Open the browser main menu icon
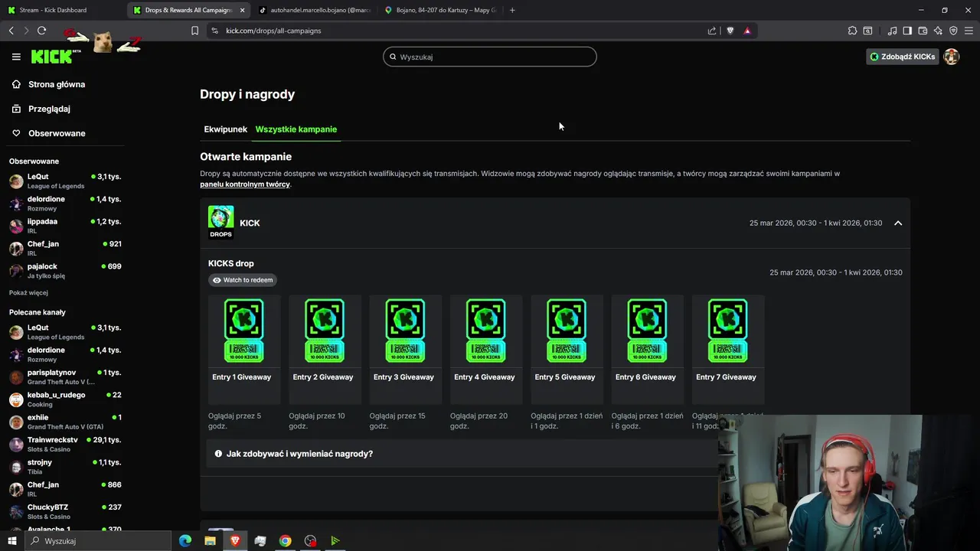The width and height of the screenshot is (980, 551). click(969, 31)
